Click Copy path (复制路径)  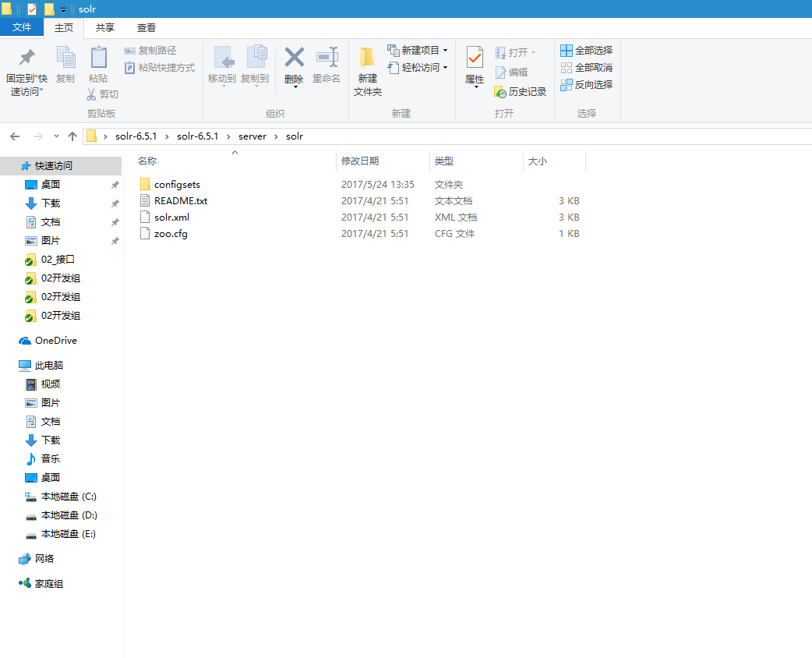click(150, 51)
